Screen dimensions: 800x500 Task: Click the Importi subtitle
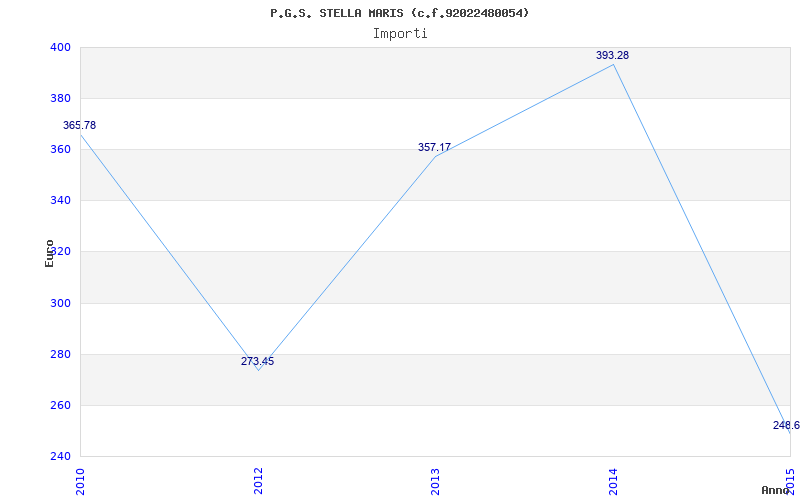click(x=400, y=34)
